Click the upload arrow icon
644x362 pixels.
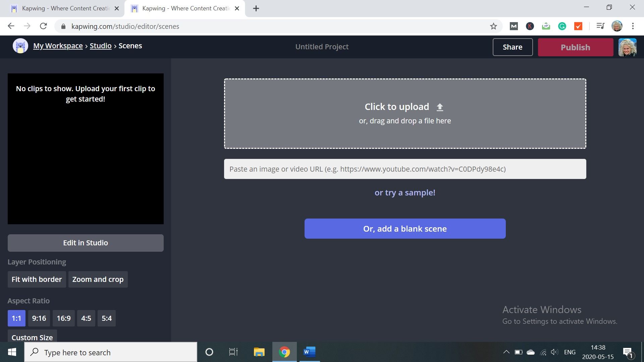click(440, 107)
